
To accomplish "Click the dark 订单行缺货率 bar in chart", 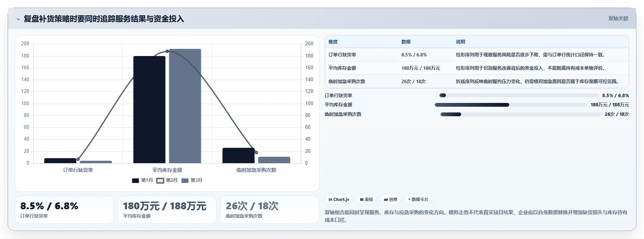I will click(60, 161).
